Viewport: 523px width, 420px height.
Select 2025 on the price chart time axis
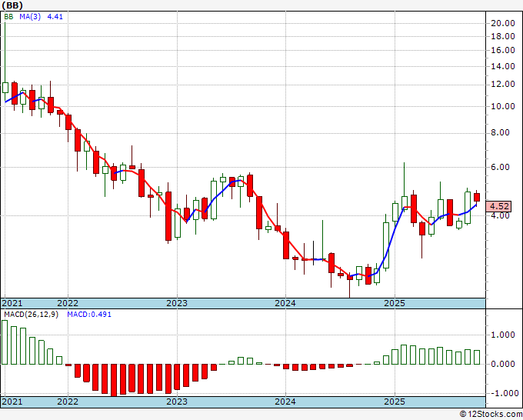(395, 303)
